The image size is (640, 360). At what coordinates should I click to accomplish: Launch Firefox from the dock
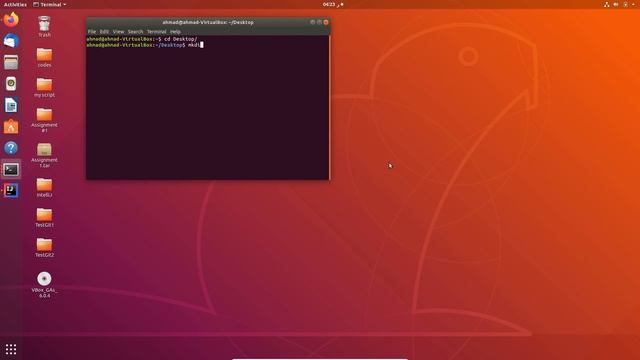pos(11,20)
